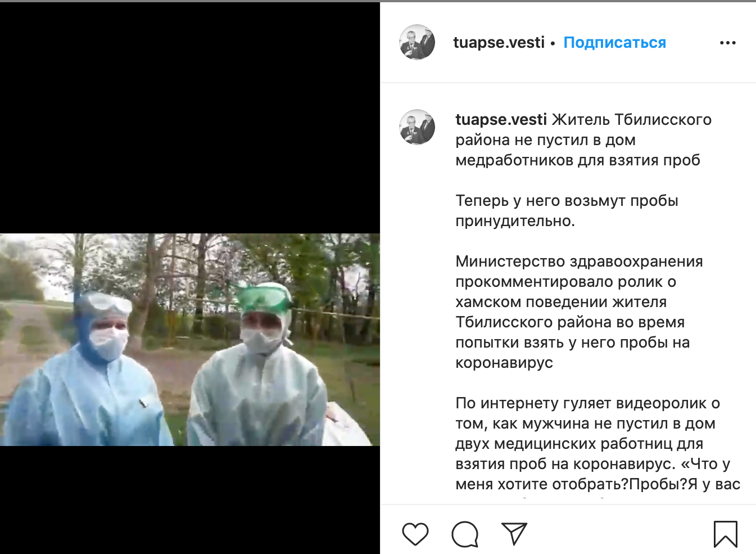This screenshot has width=756, height=554.
Task: Click the paragraph starting 'Теперь у него возьмут'
Action: pyautogui.click(x=567, y=211)
